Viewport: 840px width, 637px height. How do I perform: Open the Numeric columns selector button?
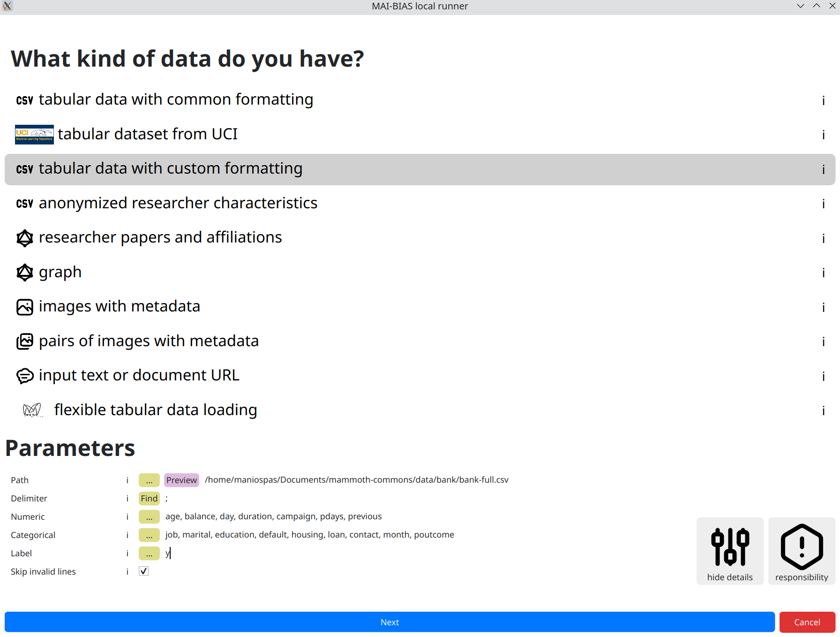149,517
